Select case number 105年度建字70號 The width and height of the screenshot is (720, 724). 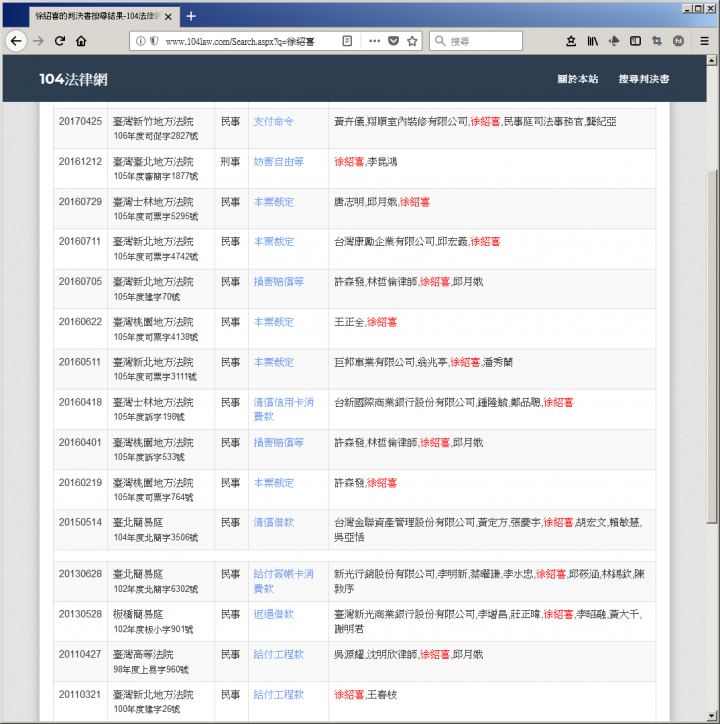[x=146, y=296]
